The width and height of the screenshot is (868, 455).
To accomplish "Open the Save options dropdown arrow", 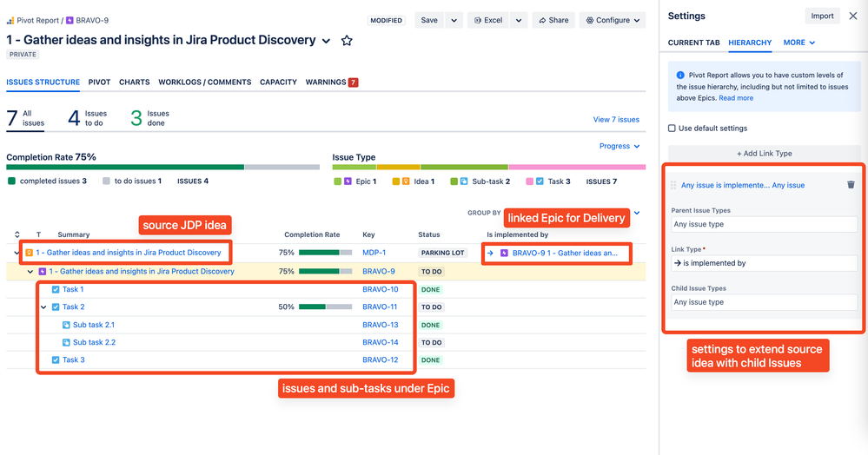I will click(454, 21).
